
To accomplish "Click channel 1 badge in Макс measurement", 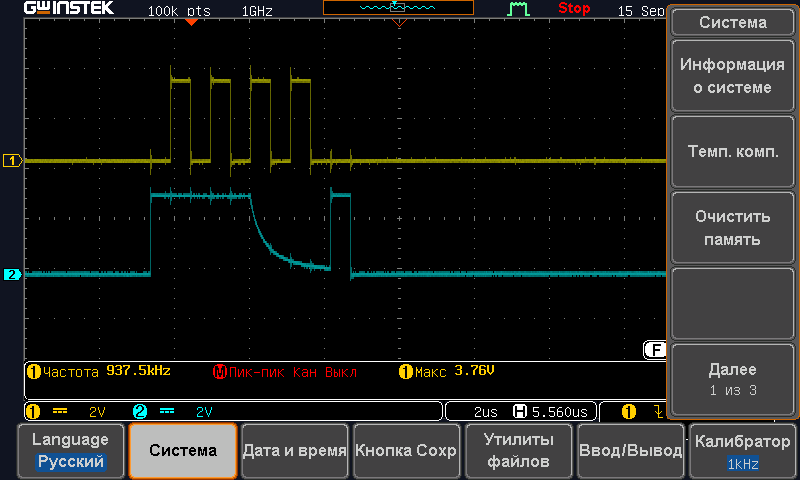I will tap(406, 372).
